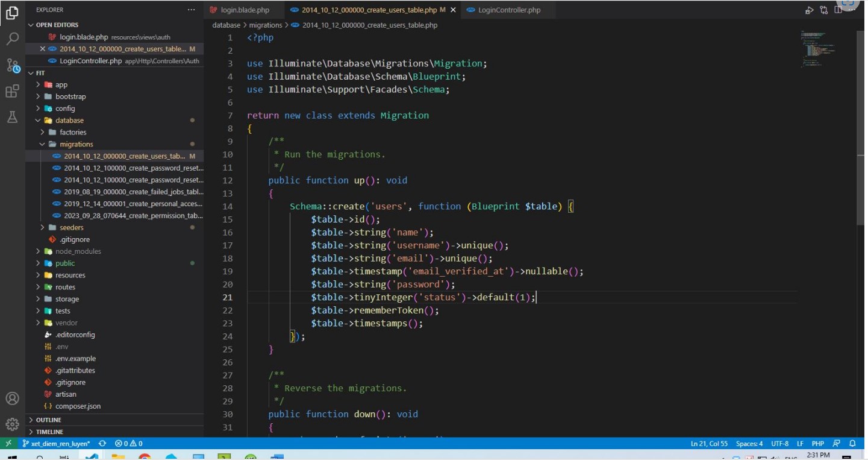Switch to the login.blade.php tab
The height and width of the screenshot is (460, 868).
pyautogui.click(x=244, y=10)
